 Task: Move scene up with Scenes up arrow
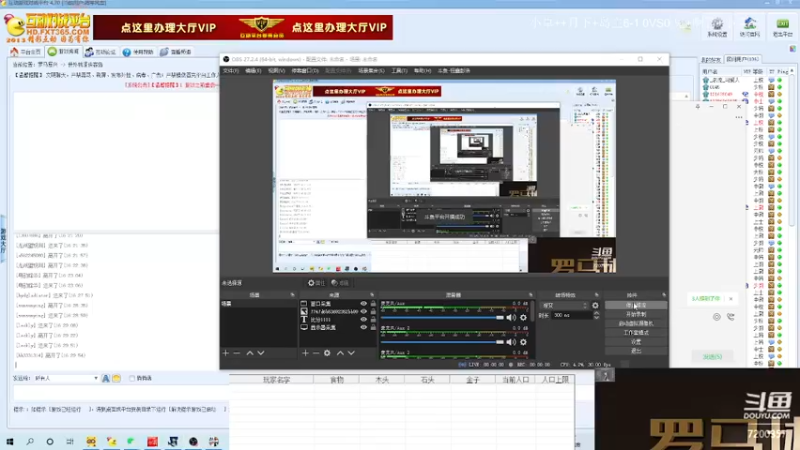coord(249,353)
